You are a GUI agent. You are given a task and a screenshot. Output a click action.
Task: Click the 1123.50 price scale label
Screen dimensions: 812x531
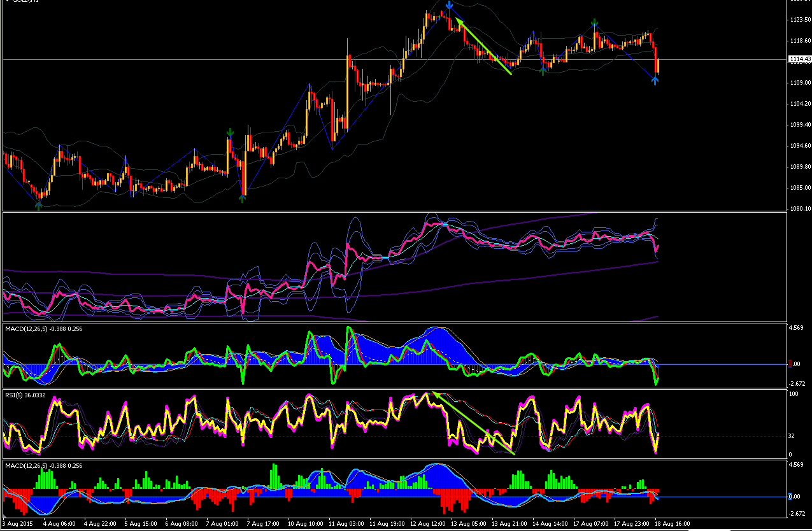click(799, 20)
